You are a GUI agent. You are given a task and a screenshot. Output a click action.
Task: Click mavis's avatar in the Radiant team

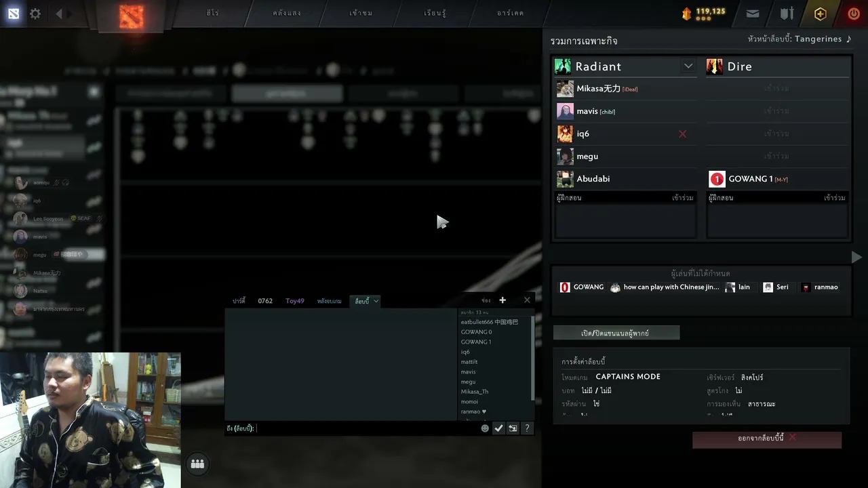pyautogui.click(x=565, y=111)
